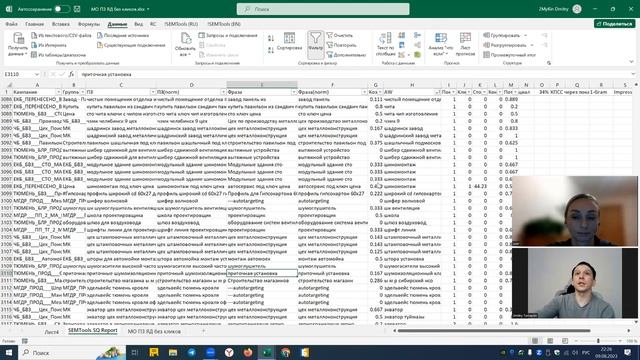
Task: Insert Subtotal (Промежуточный итог)
Action: pyautogui.click(x=509, y=55)
